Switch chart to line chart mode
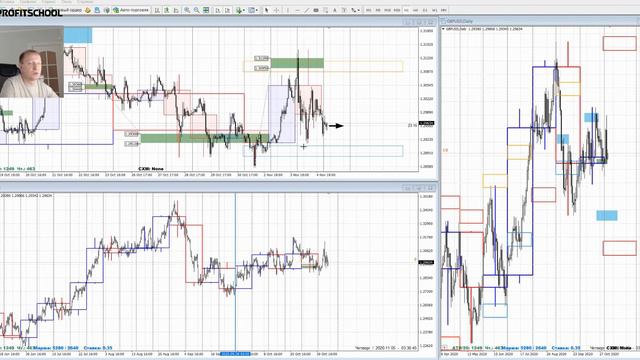The height and width of the screenshot is (360, 640). coord(176,10)
